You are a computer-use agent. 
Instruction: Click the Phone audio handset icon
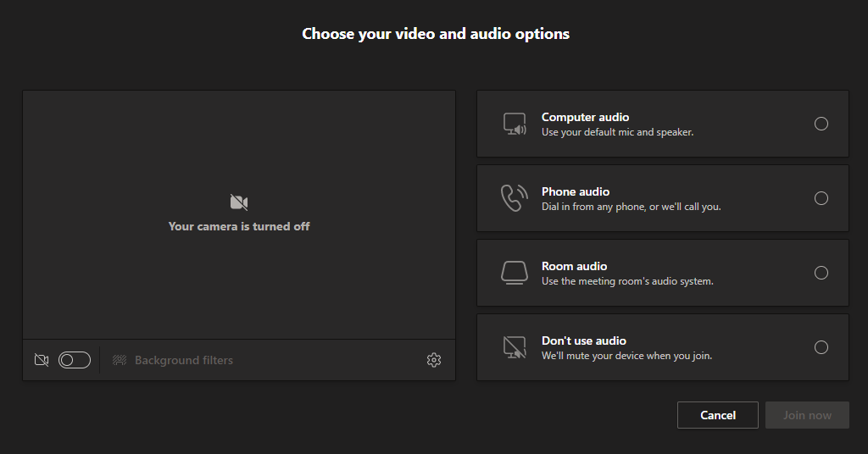pyautogui.click(x=515, y=198)
